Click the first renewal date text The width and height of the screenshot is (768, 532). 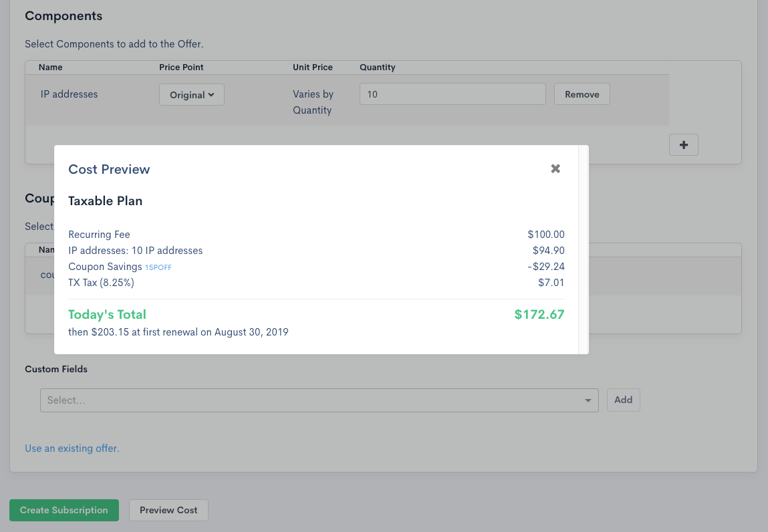(178, 332)
